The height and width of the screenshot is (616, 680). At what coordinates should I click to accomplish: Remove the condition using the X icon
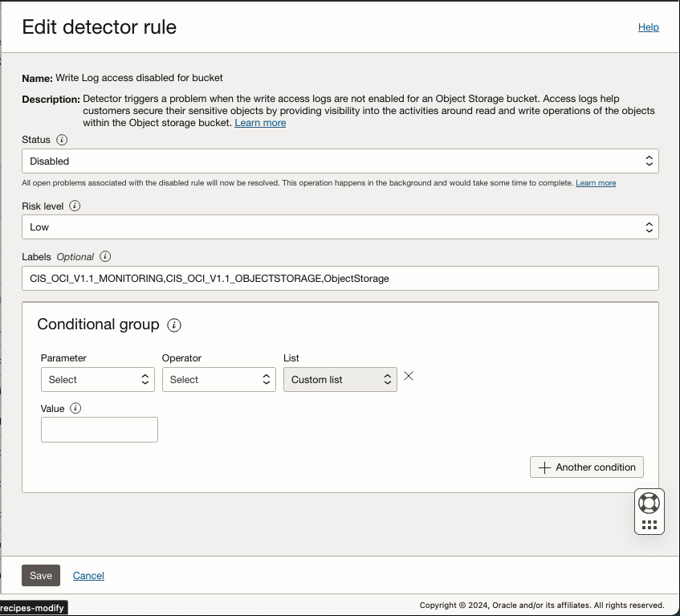pyautogui.click(x=409, y=374)
